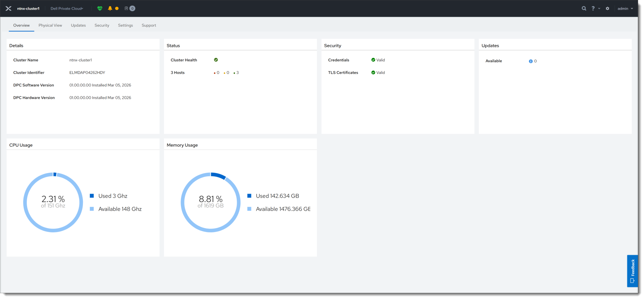Click the 'Cluster Health' label
644x299 pixels.
pos(184,60)
